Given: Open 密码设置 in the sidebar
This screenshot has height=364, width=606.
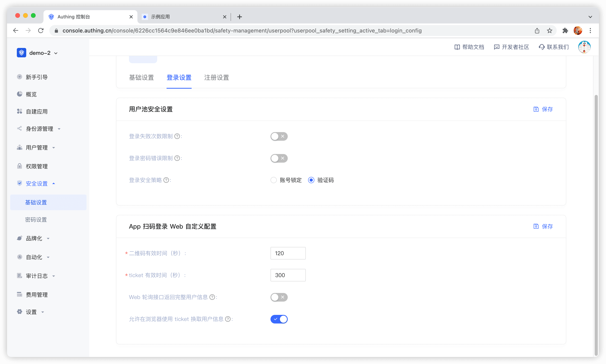Looking at the screenshot, I should pos(36,220).
